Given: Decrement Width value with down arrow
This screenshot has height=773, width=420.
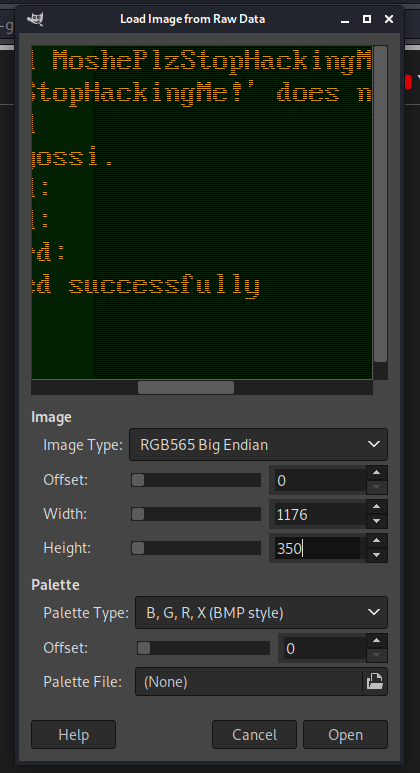Looking at the screenshot, I should (x=377, y=521).
